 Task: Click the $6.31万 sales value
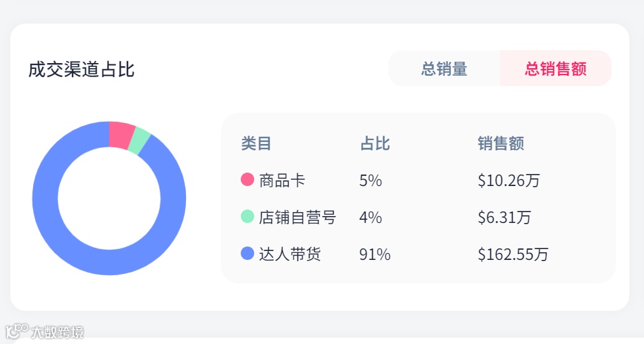(x=504, y=217)
